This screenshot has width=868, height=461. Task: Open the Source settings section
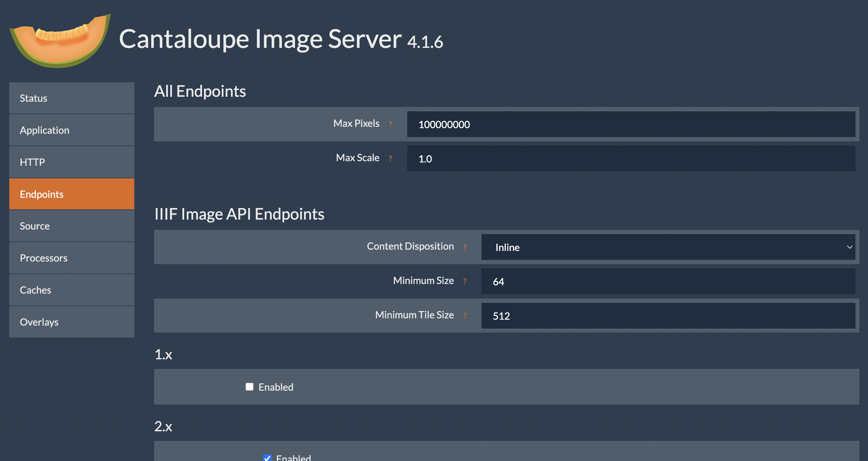click(72, 226)
